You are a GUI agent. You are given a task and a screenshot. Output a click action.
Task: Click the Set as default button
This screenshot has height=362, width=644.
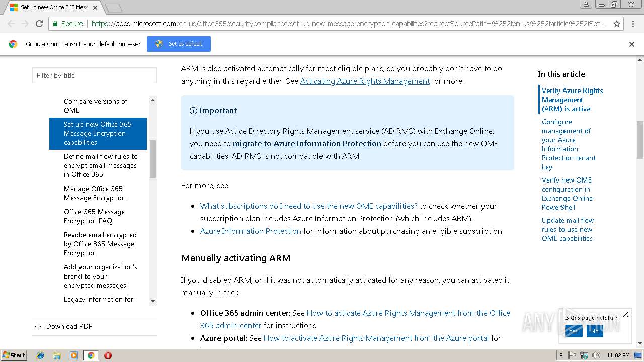179,44
